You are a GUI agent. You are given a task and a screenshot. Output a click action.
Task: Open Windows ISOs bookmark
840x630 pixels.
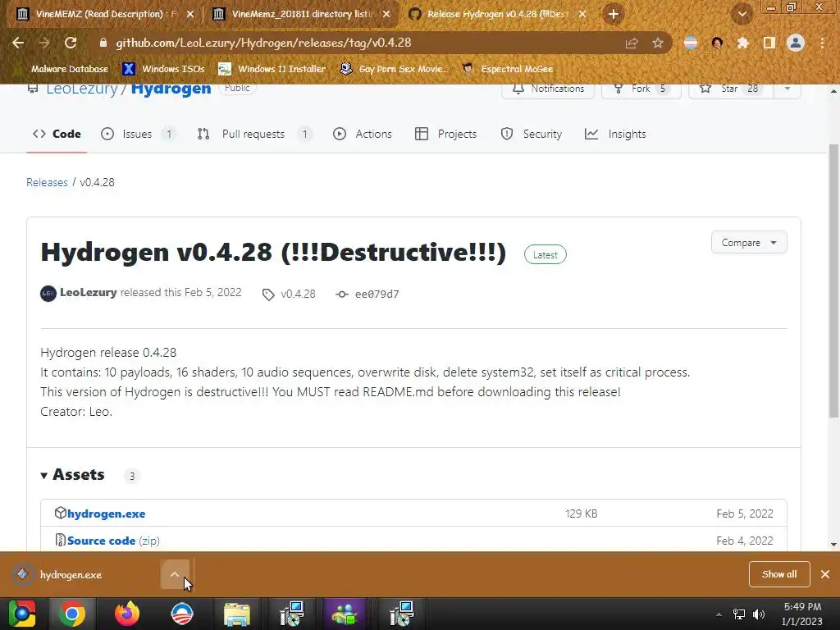[x=164, y=69]
